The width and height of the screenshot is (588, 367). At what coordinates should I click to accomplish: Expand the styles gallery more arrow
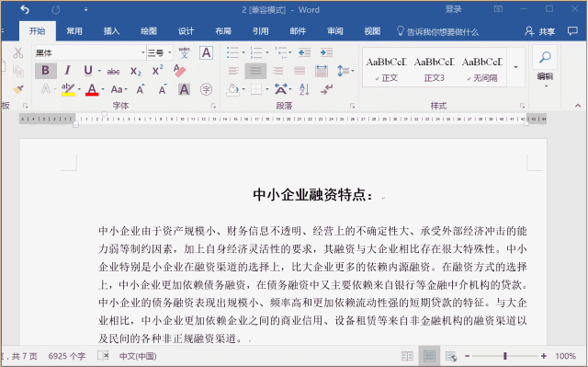pyautogui.click(x=516, y=67)
